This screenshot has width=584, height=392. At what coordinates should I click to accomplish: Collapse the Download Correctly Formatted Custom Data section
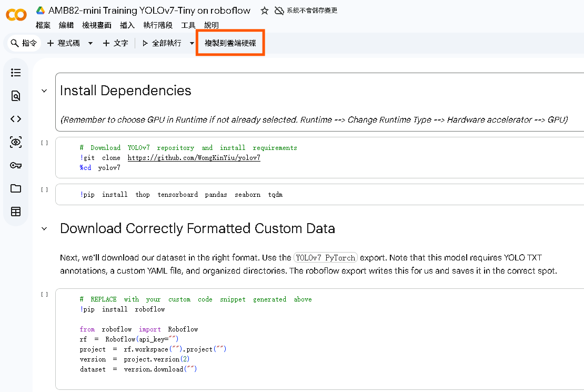tap(44, 229)
